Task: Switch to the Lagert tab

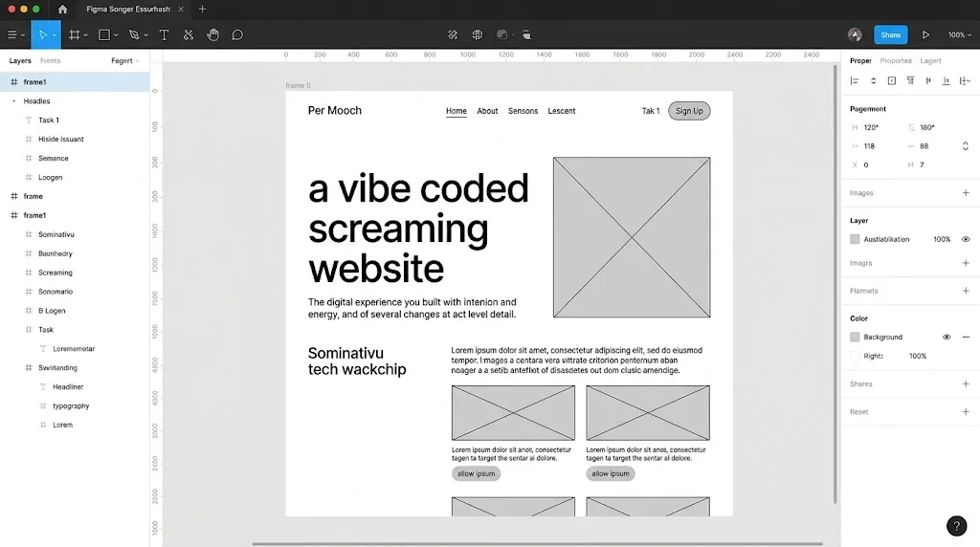Action: [x=930, y=60]
